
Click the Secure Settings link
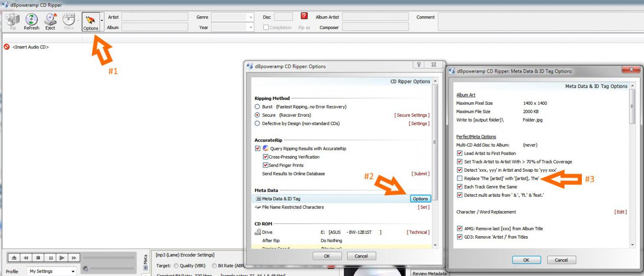pyautogui.click(x=411, y=115)
